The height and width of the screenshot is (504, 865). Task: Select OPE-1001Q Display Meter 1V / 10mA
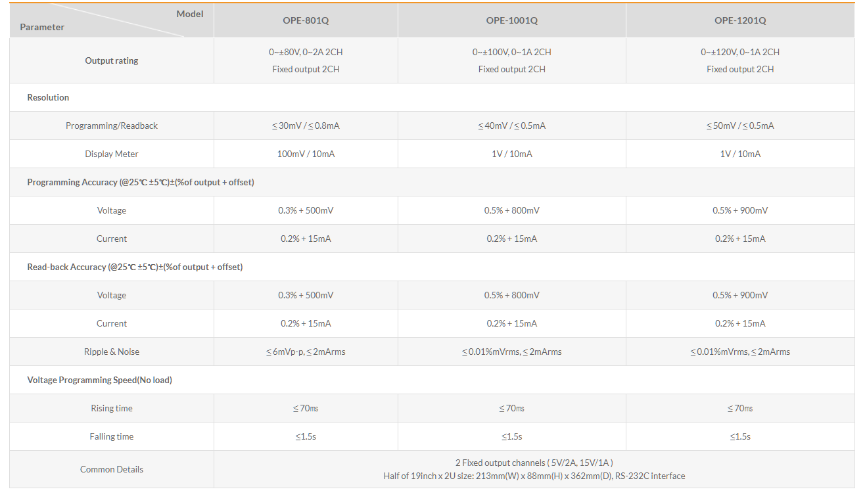coord(512,154)
